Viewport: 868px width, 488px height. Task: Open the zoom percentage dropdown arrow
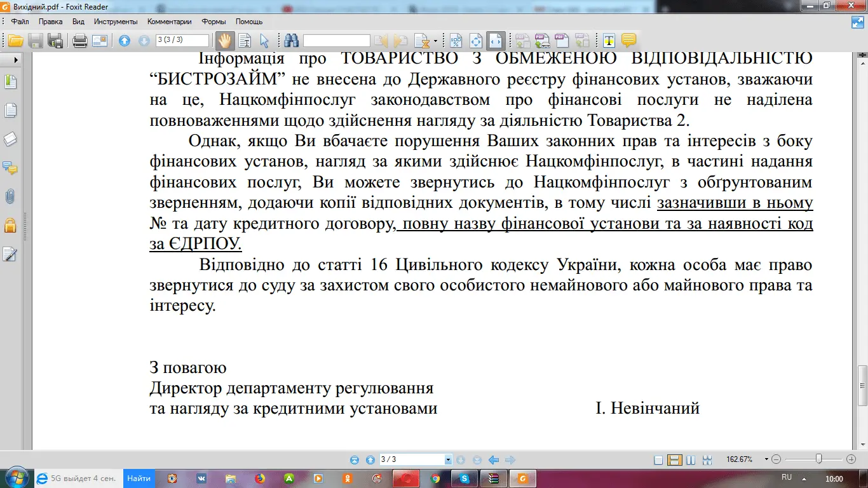(766, 459)
